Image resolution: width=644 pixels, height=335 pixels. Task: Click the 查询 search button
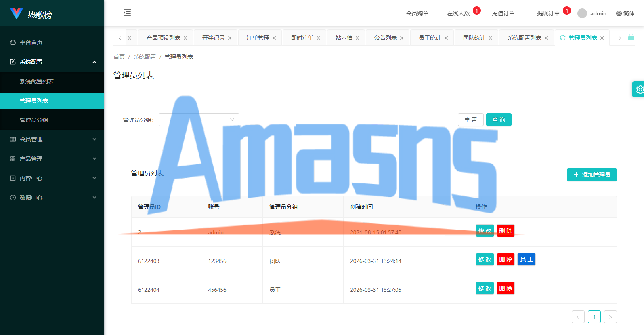click(x=499, y=120)
